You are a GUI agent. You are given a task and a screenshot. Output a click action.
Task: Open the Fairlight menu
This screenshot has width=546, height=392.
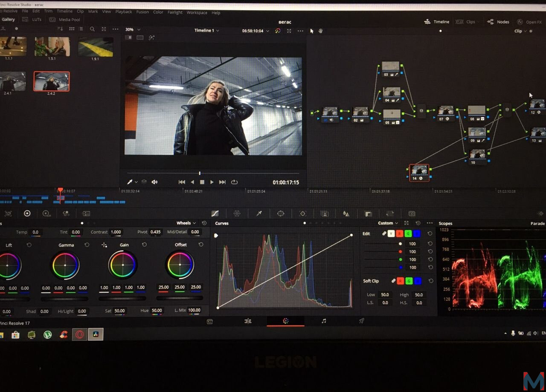pos(175,12)
